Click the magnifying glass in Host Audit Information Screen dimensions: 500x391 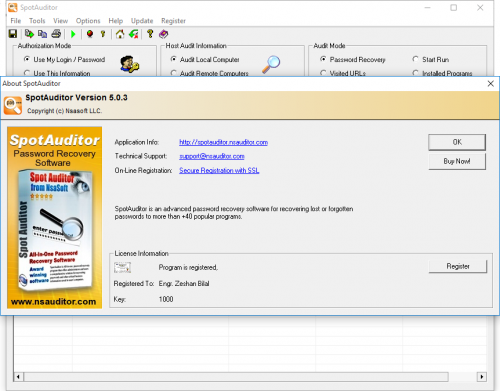[x=271, y=64]
